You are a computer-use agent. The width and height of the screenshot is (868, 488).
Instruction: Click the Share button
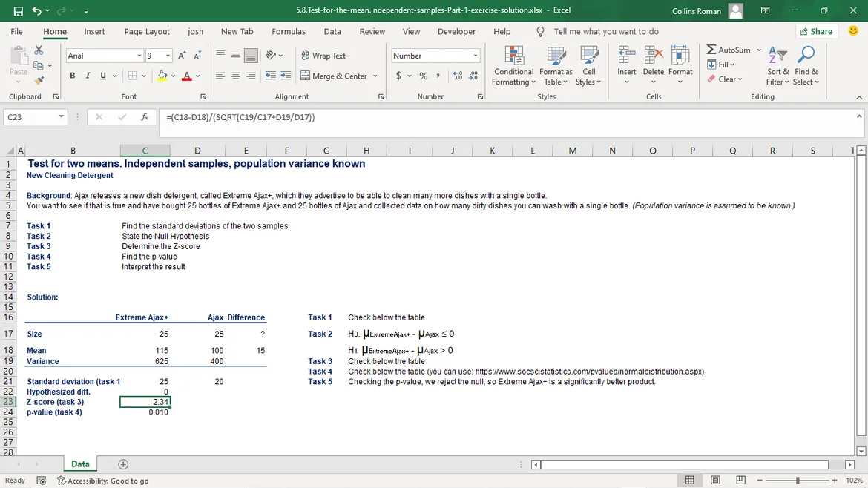(x=816, y=31)
